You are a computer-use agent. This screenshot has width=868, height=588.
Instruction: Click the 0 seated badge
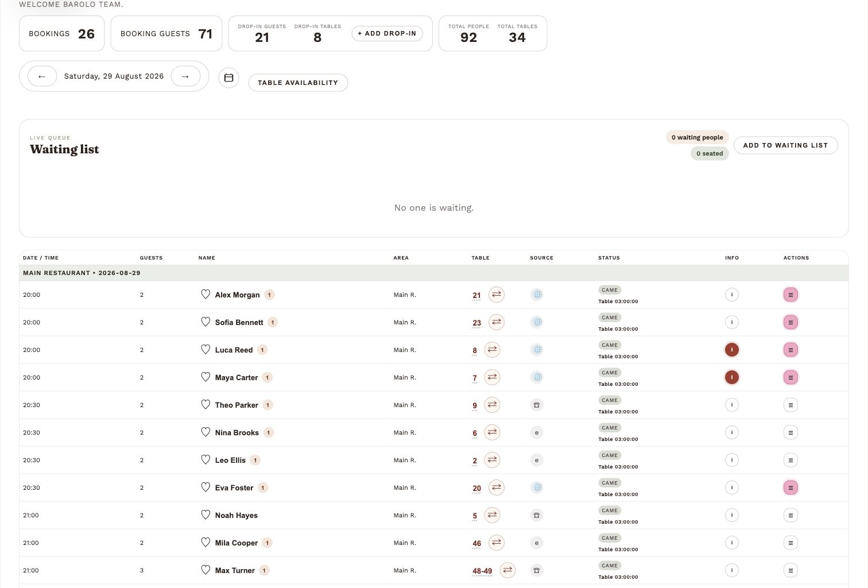(x=710, y=153)
